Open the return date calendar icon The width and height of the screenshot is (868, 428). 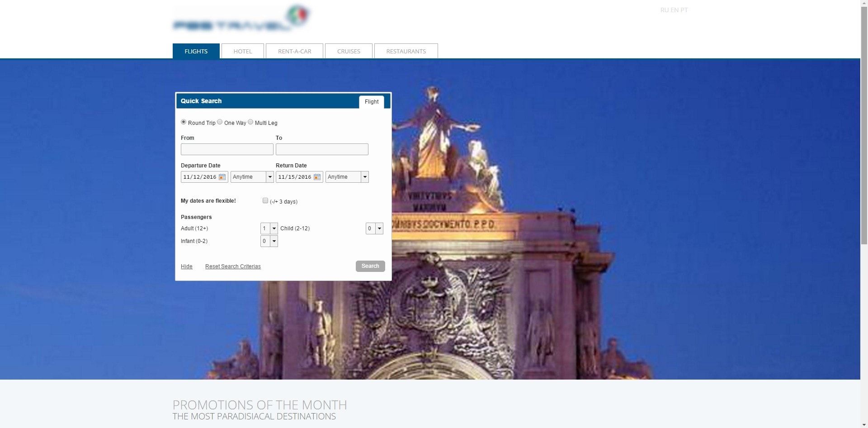(x=317, y=177)
